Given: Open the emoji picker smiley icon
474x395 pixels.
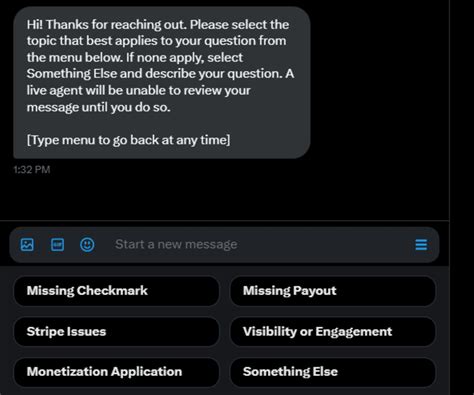Looking at the screenshot, I should point(87,245).
